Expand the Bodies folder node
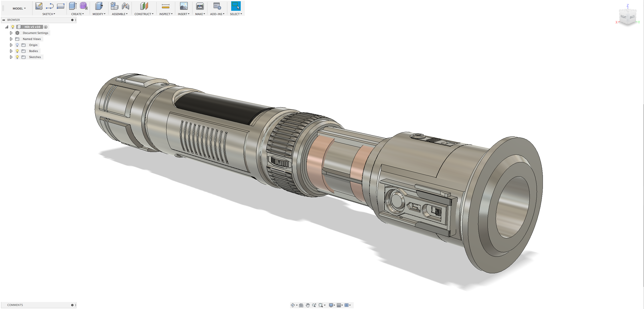Viewport: 644px width, 309px height. (11, 51)
